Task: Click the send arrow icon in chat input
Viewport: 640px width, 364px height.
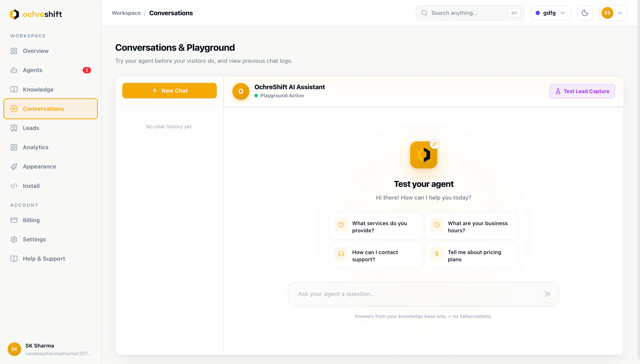Action: click(x=548, y=294)
